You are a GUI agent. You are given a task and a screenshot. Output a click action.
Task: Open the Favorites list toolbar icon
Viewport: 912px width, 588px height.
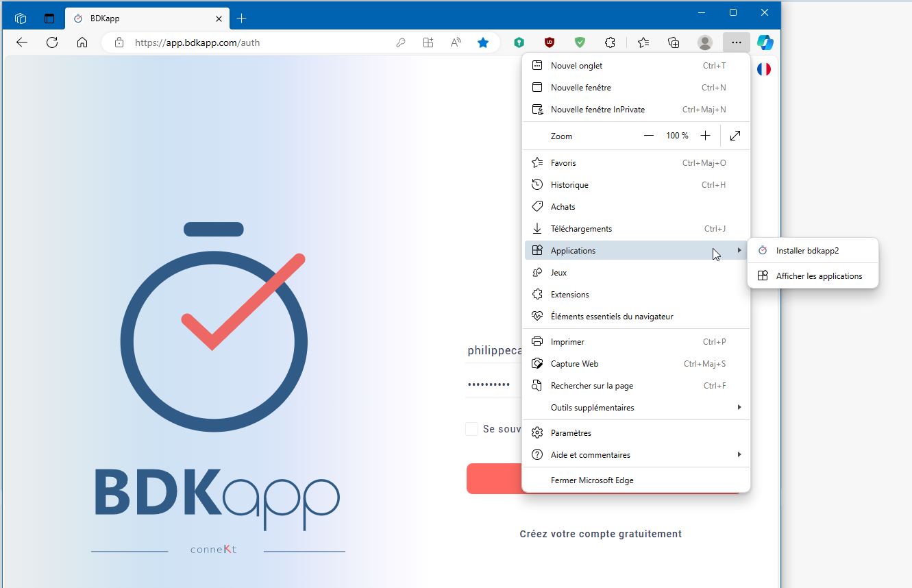(643, 42)
